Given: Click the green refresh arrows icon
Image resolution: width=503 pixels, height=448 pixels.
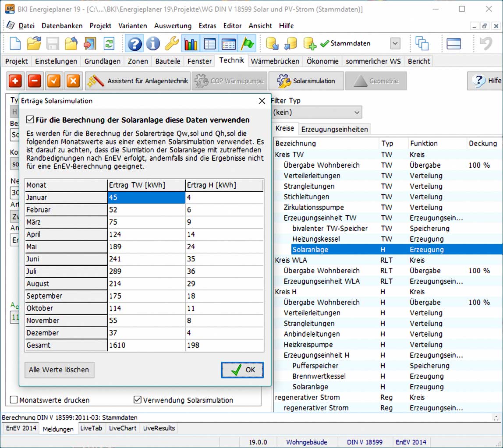Looking at the screenshot, I should 109,43.
